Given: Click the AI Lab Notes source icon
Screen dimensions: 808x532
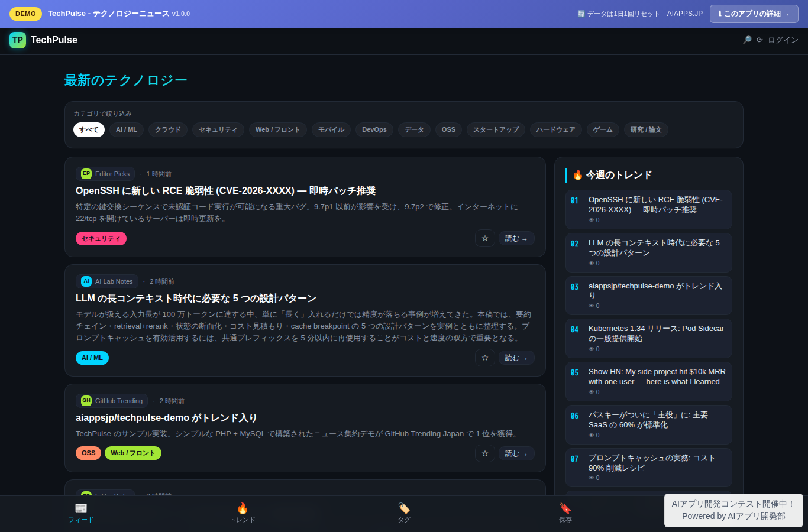Looking at the screenshot, I should click(x=86, y=281).
